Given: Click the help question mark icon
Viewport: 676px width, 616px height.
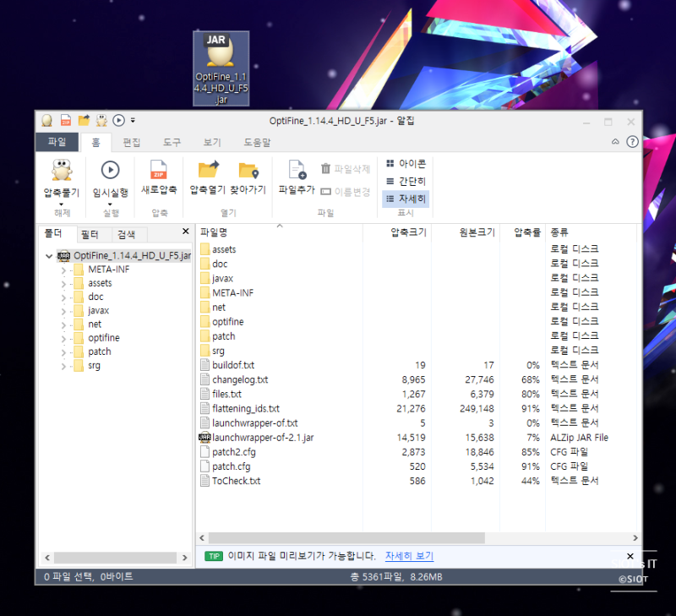Looking at the screenshot, I should (630, 142).
